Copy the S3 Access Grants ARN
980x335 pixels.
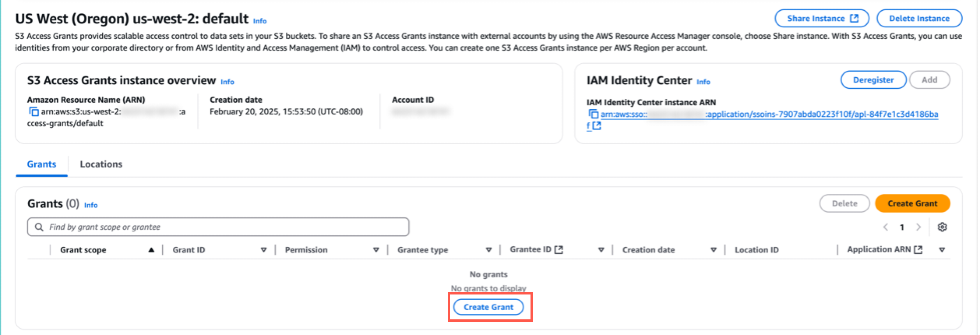[33, 111]
